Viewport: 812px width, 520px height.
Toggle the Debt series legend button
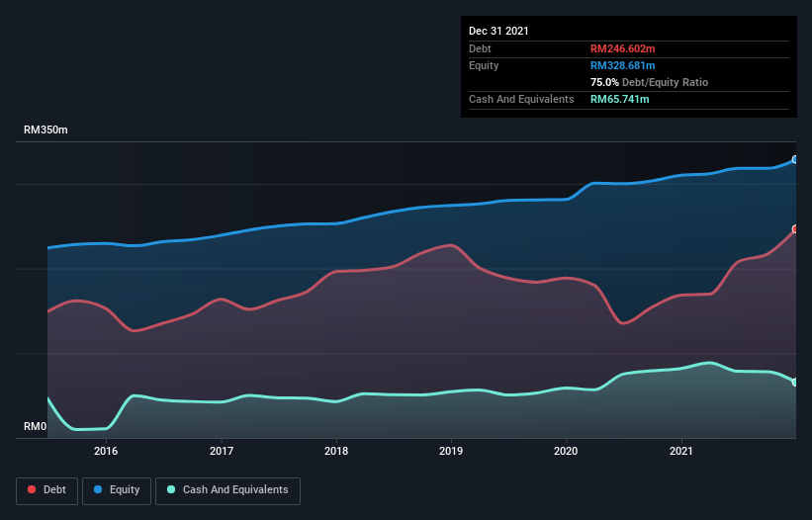tap(47, 490)
